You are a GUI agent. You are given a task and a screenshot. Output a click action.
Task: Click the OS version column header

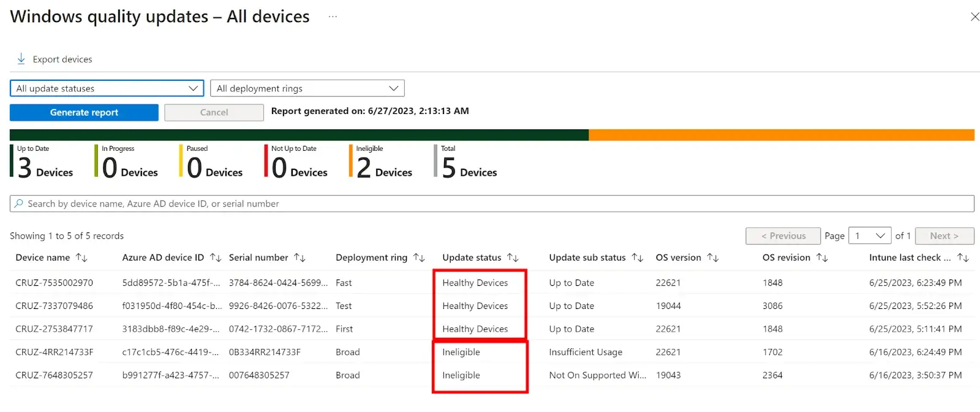[678, 257]
